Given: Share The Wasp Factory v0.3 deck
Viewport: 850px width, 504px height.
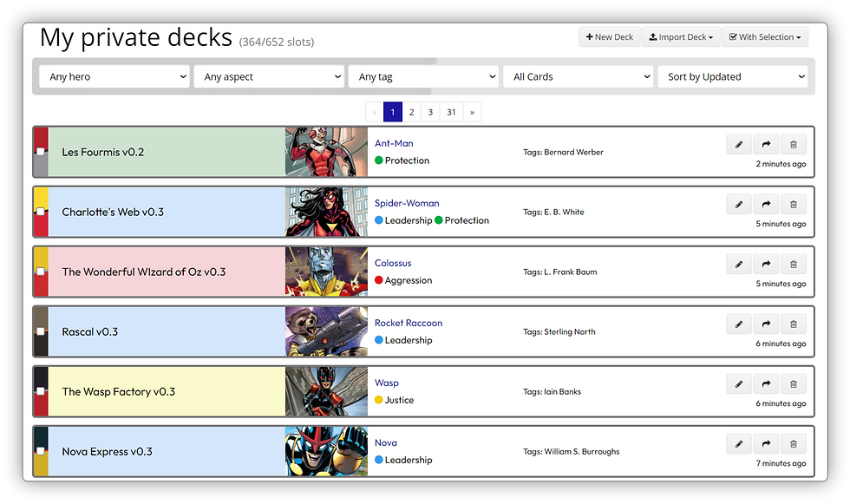Looking at the screenshot, I should coord(765,384).
